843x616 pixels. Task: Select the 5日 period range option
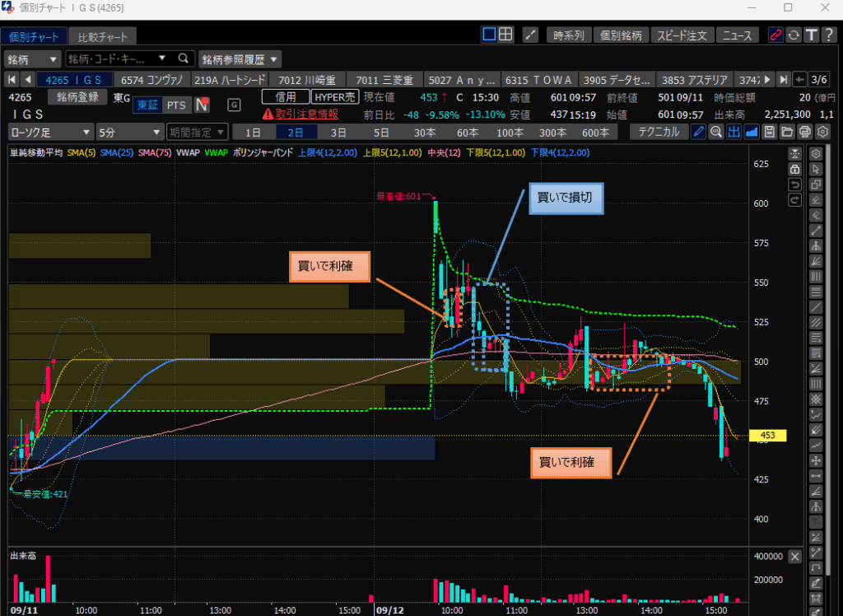pyautogui.click(x=380, y=132)
